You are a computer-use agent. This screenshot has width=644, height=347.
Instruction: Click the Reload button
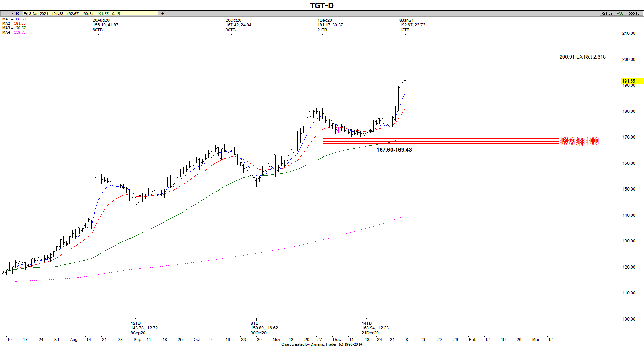click(x=607, y=14)
